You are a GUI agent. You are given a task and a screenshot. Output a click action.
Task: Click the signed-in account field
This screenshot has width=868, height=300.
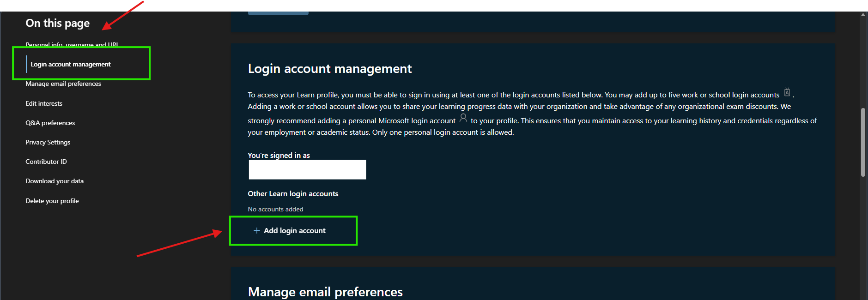pyautogui.click(x=307, y=169)
